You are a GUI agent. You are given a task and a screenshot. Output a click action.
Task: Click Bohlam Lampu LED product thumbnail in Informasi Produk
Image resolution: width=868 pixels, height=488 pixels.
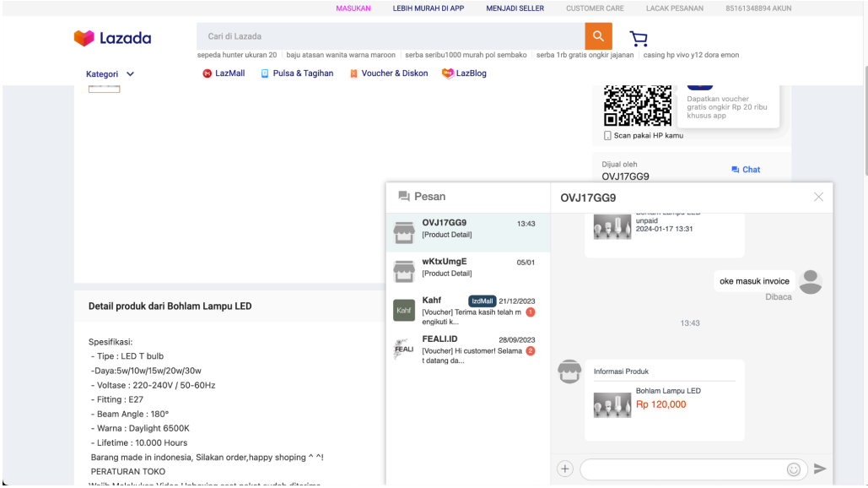coord(612,405)
